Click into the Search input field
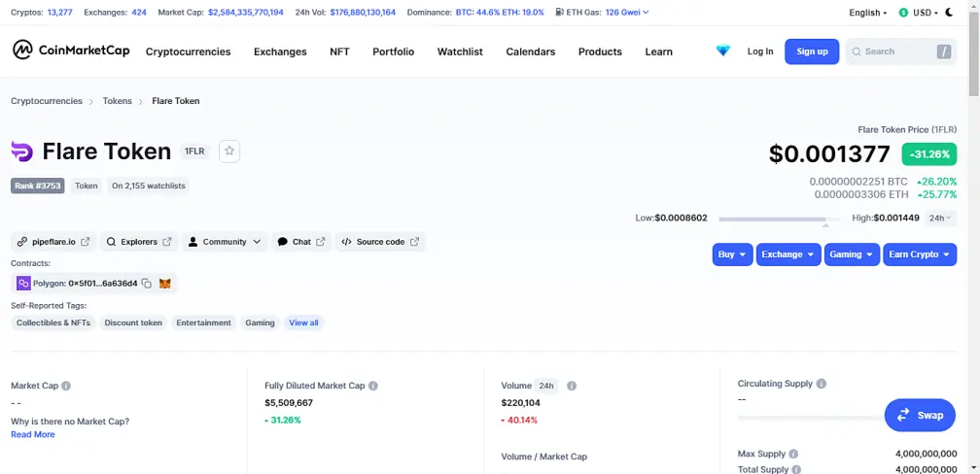 coord(900,51)
